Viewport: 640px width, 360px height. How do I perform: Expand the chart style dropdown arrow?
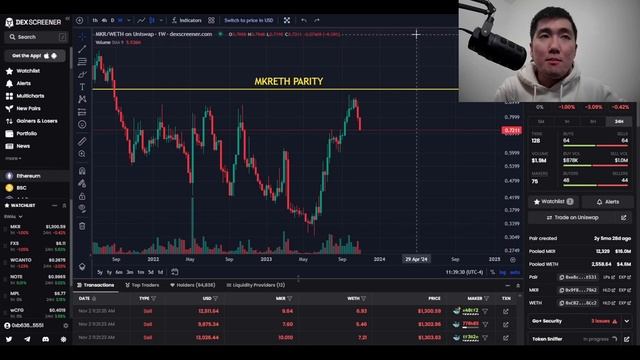point(161,20)
